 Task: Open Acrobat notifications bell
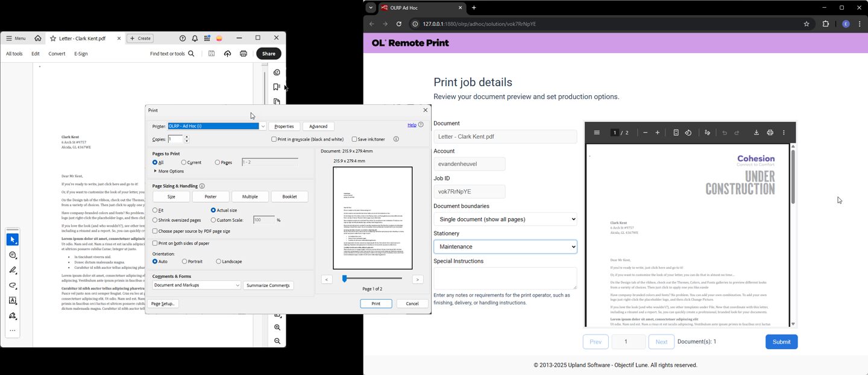pyautogui.click(x=195, y=39)
